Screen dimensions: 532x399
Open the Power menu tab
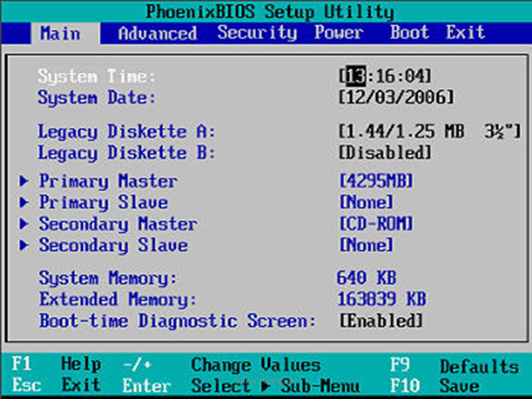point(339,33)
